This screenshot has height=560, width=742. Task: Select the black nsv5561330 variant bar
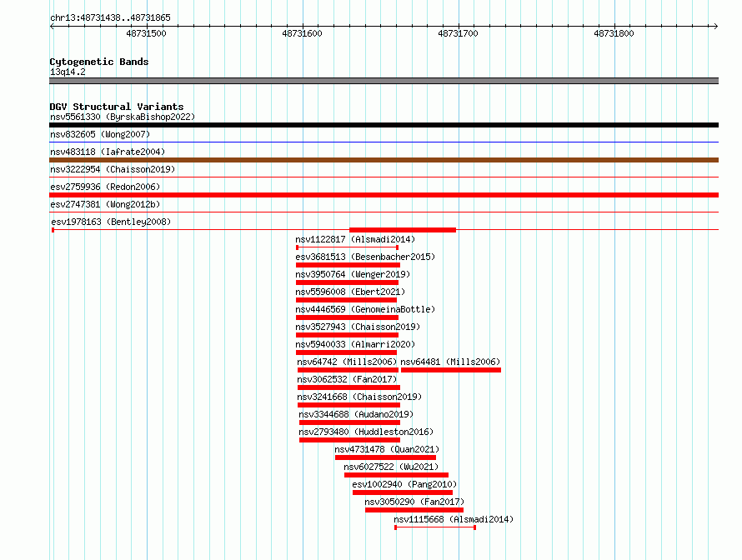point(384,125)
